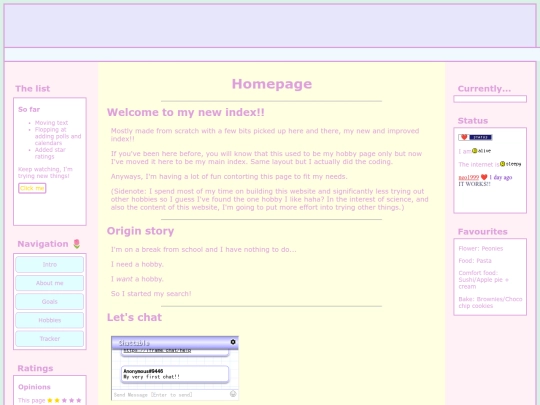Click the 'Currently...' heading
The image size is (540, 405).
[x=484, y=89]
